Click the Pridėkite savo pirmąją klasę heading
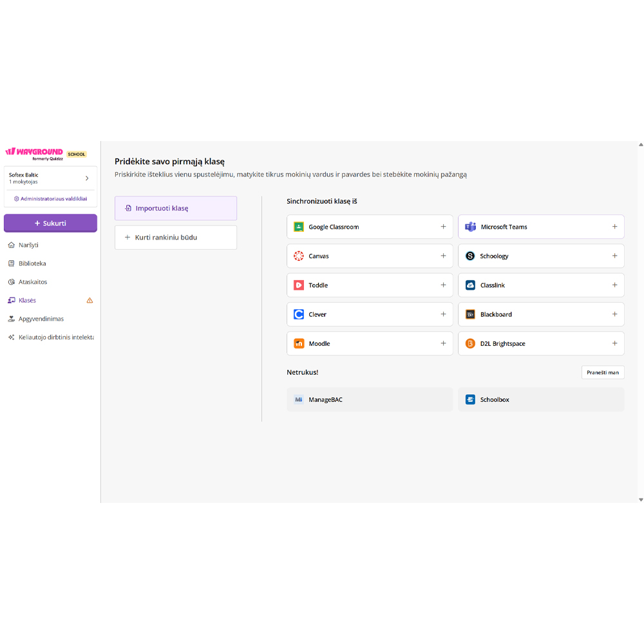The image size is (644, 644). [x=169, y=162]
